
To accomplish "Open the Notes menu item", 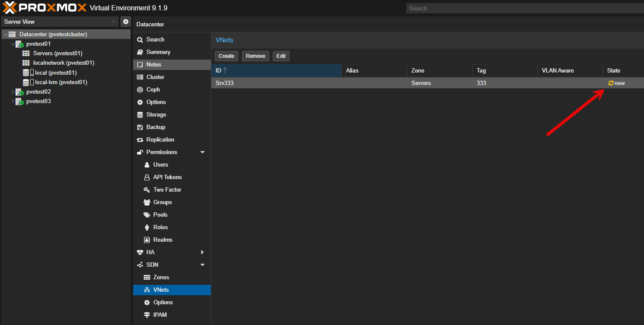I will click(172, 65).
